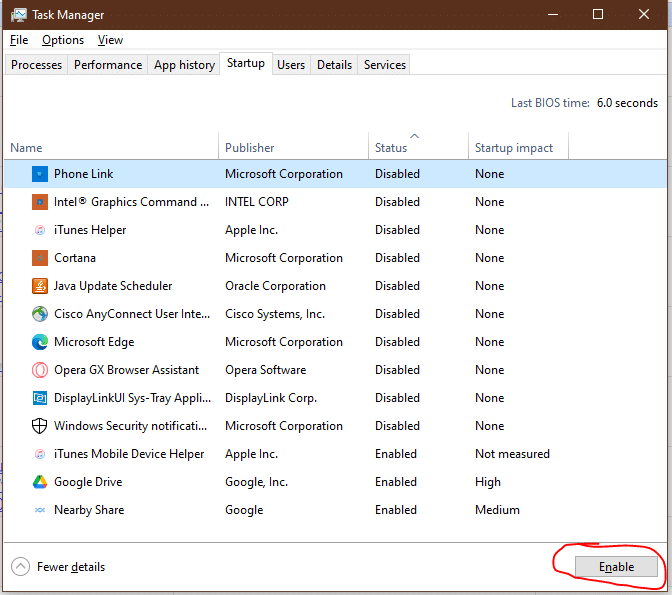The image size is (672, 595).
Task: Select DisplayLinkUI Sys-Tray Appli... row name
Action: click(132, 398)
